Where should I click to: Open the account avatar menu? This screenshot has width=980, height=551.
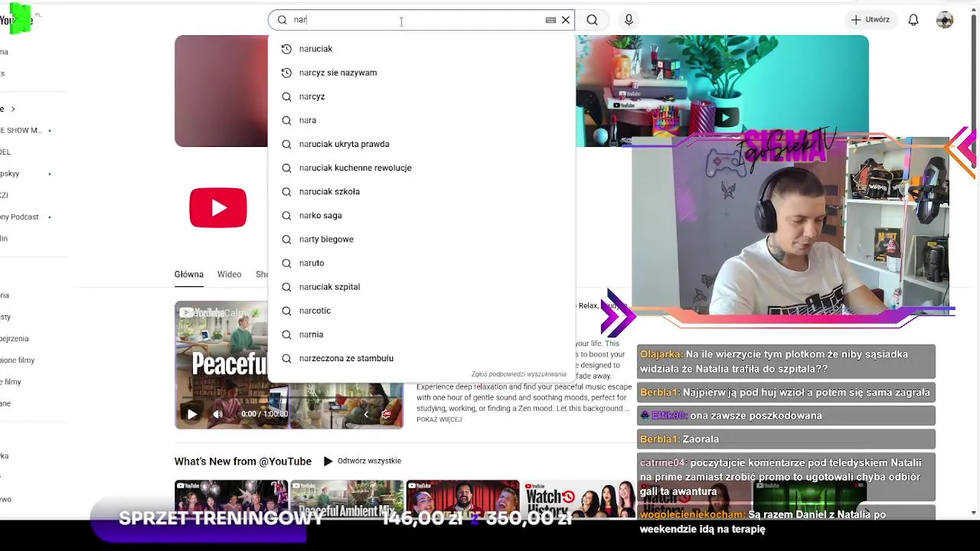[945, 20]
